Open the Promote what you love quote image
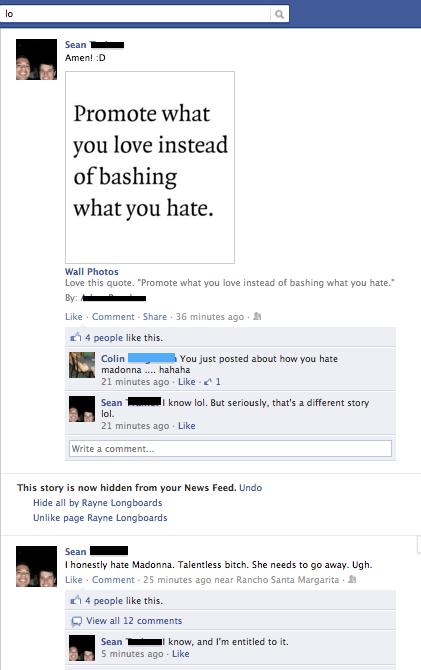The width and height of the screenshot is (421, 670). click(150, 168)
